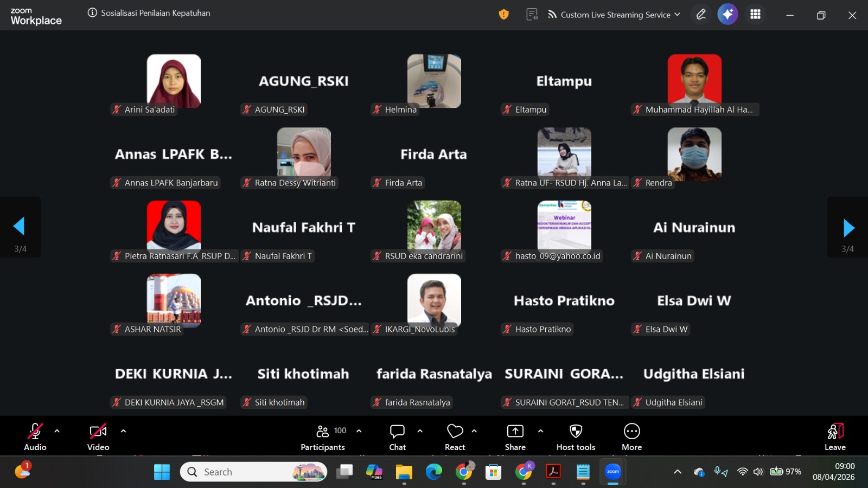Select Rendra's video thumbnail
This screenshot has height=488, width=868.
click(x=694, y=154)
